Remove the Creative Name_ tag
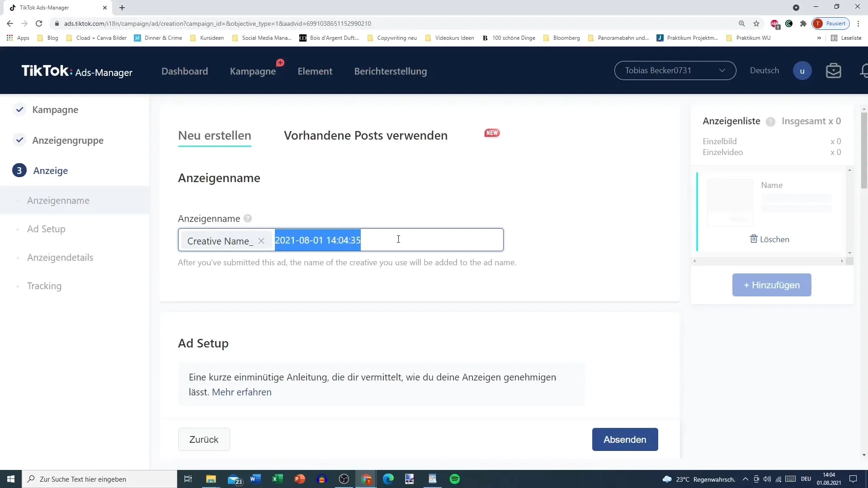Viewport: 868px width, 488px height. click(261, 241)
